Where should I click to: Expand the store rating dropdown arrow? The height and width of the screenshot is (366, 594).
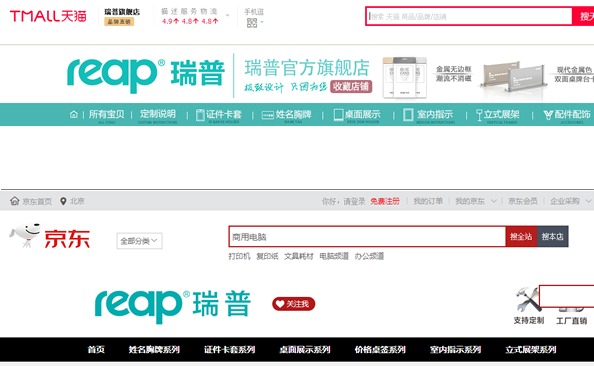(x=227, y=16)
